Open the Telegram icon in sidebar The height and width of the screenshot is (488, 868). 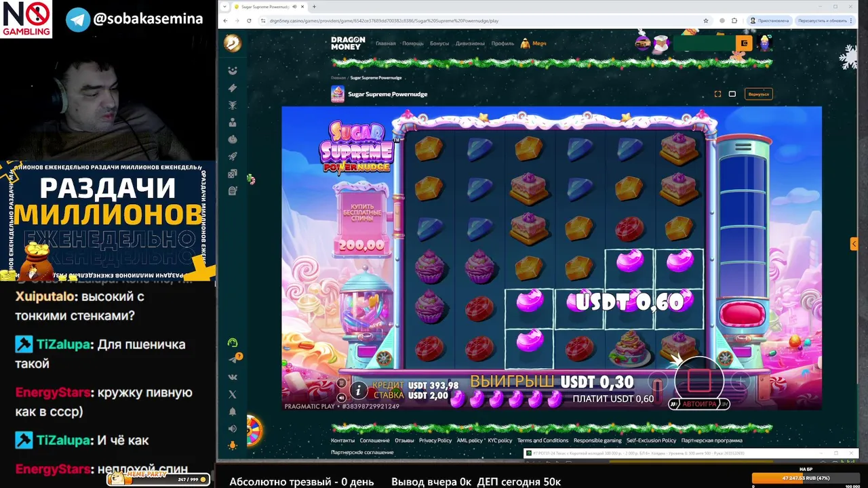click(233, 359)
